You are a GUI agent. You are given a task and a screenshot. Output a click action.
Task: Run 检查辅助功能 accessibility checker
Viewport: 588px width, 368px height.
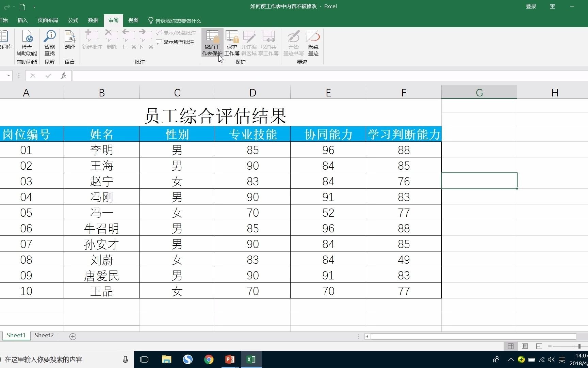27,42
